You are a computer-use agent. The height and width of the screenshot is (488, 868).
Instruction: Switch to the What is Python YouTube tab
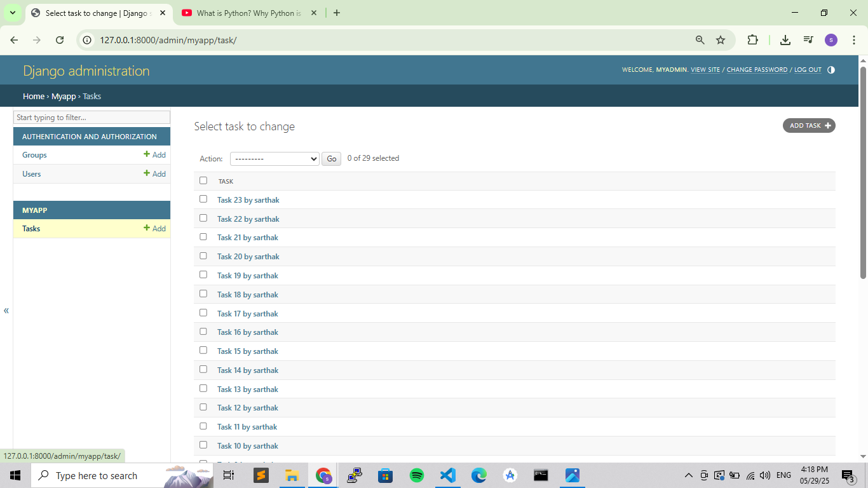tap(249, 13)
